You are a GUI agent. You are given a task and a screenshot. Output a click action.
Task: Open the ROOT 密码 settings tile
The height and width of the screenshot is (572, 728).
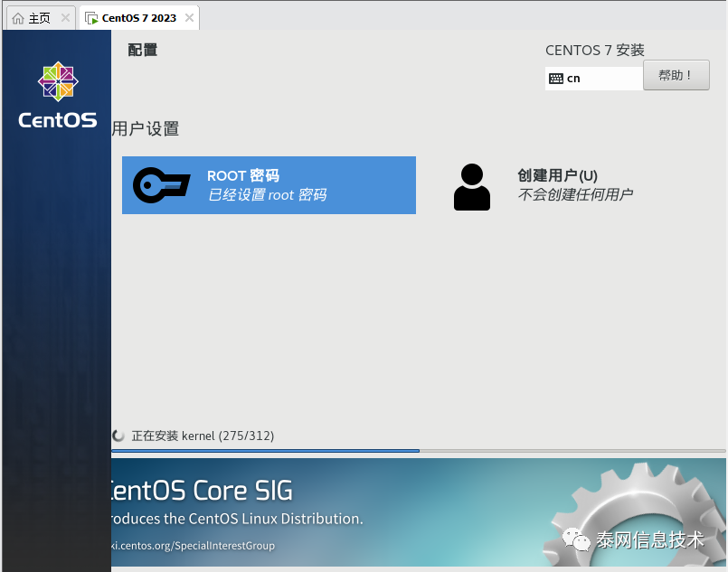click(x=269, y=185)
